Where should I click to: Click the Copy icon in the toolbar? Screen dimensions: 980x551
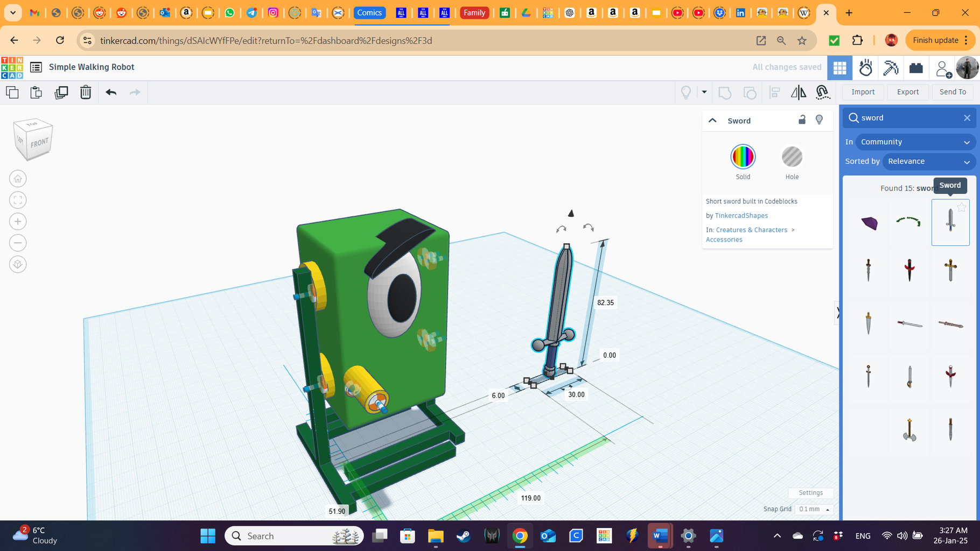point(12,92)
